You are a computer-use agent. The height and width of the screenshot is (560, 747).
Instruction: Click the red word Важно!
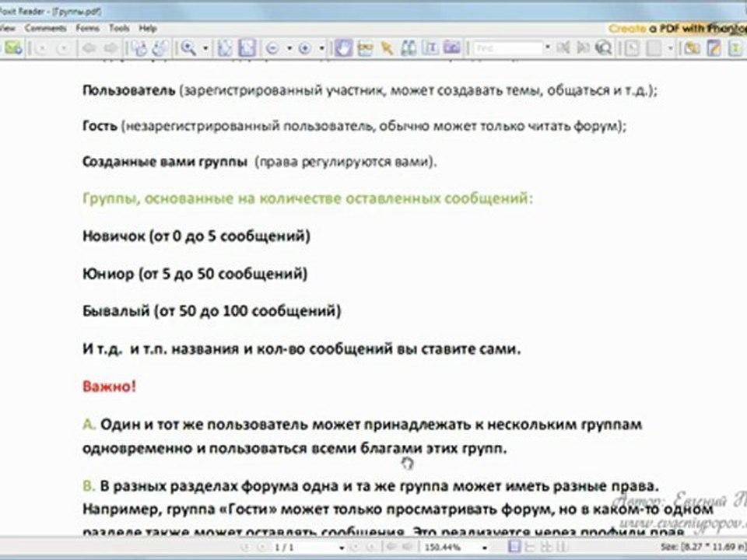pyautogui.click(x=109, y=387)
